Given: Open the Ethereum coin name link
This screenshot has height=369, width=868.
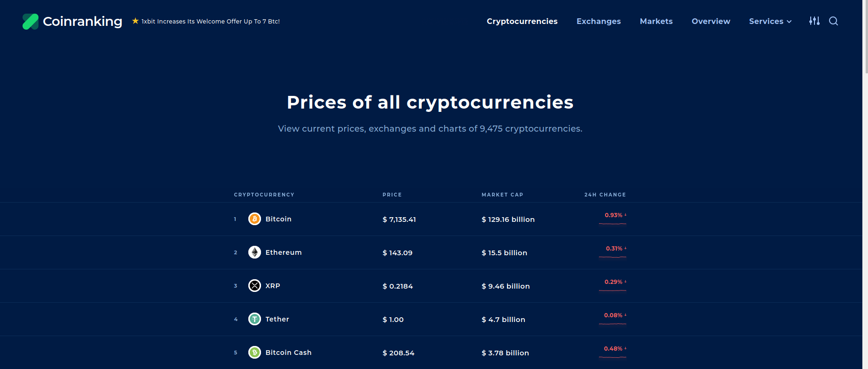Looking at the screenshot, I should pyautogui.click(x=284, y=252).
